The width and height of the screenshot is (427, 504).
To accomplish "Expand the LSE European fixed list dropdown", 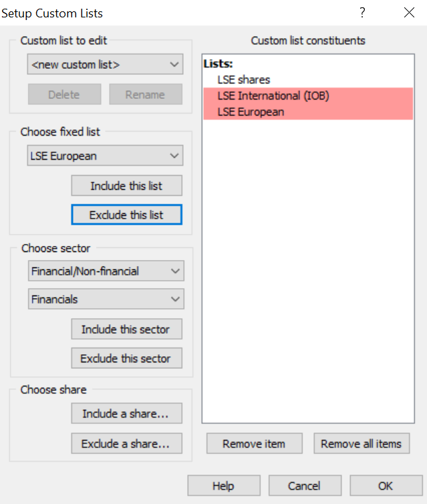I will pyautogui.click(x=105, y=156).
